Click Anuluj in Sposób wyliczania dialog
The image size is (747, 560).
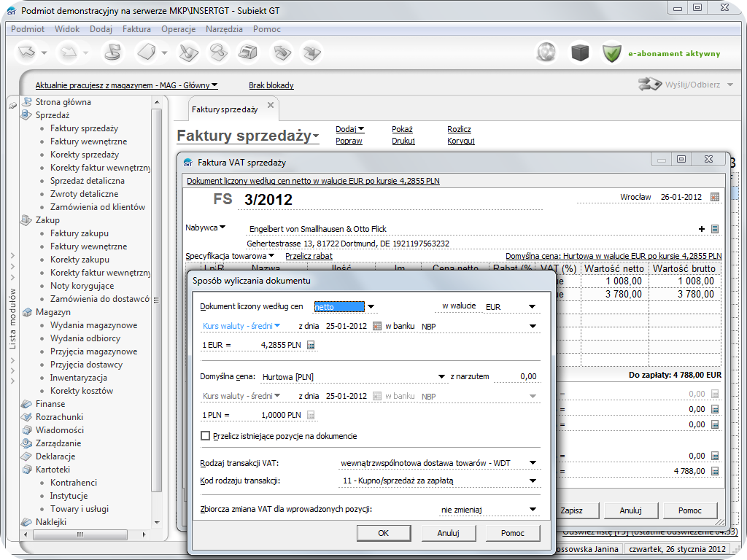pyautogui.click(x=449, y=533)
